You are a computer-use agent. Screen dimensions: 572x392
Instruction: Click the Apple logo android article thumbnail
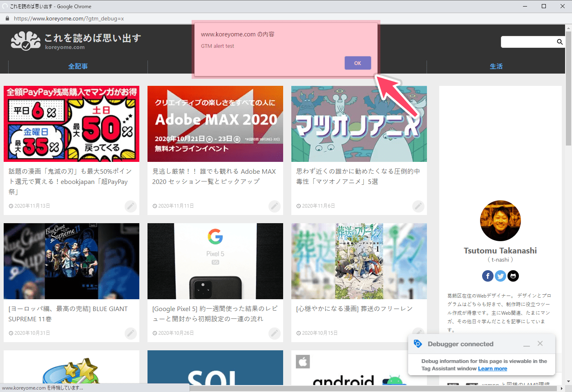point(359,367)
